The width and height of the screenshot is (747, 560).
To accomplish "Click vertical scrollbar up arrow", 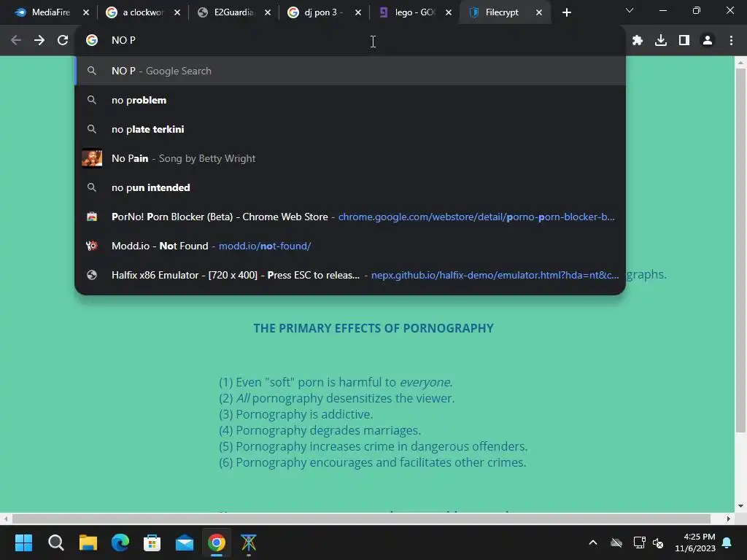I will pyautogui.click(x=740, y=62).
